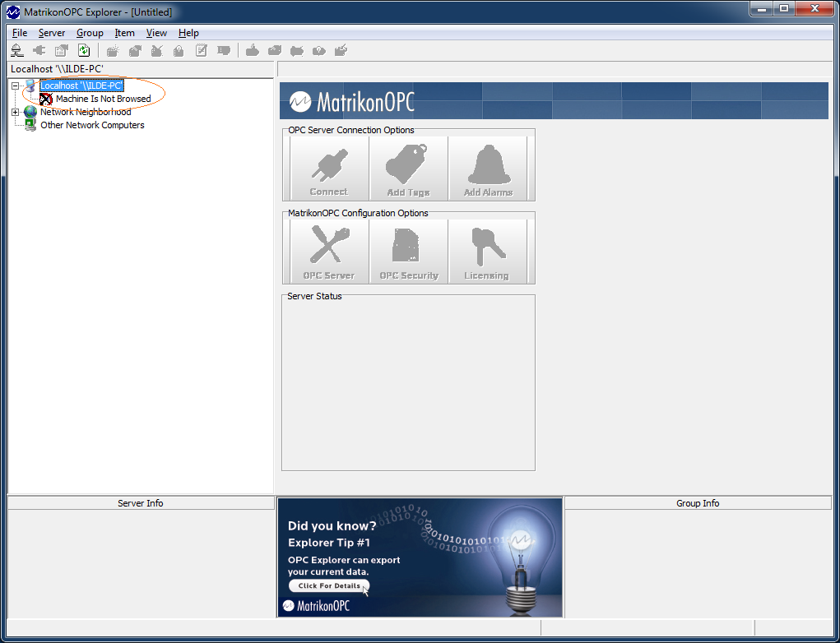The image size is (840, 643).
Task: Open the Group menu
Action: click(x=90, y=33)
